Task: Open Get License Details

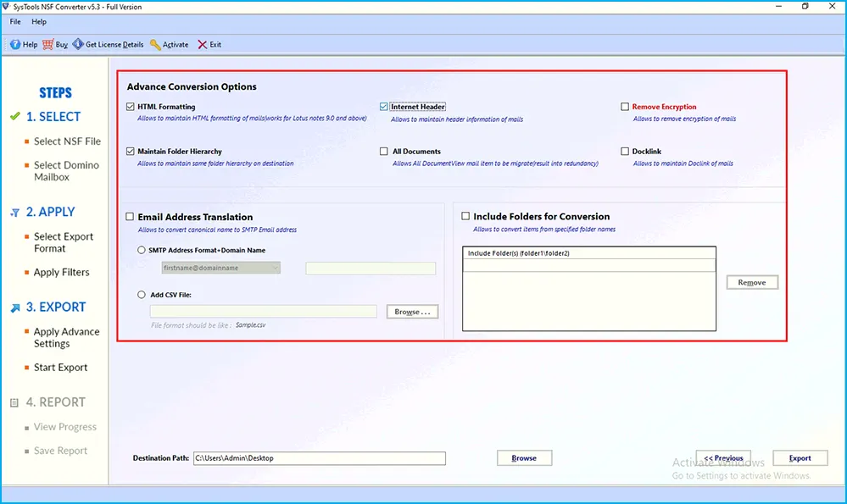Action: [108, 44]
